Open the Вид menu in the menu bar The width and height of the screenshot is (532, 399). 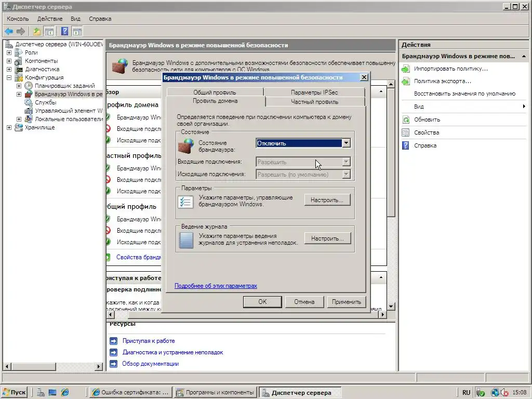tap(75, 19)
